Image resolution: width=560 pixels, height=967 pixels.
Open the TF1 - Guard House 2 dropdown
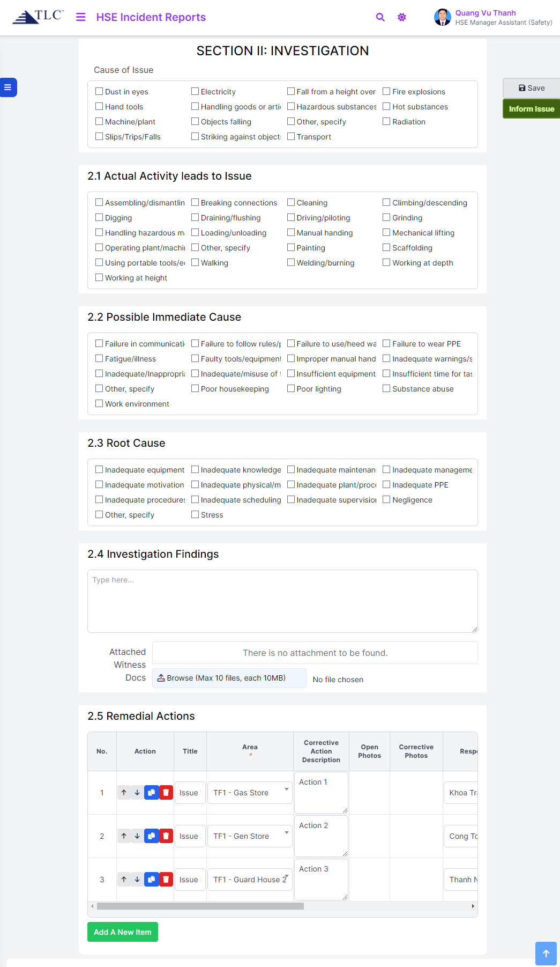point(250,880)
